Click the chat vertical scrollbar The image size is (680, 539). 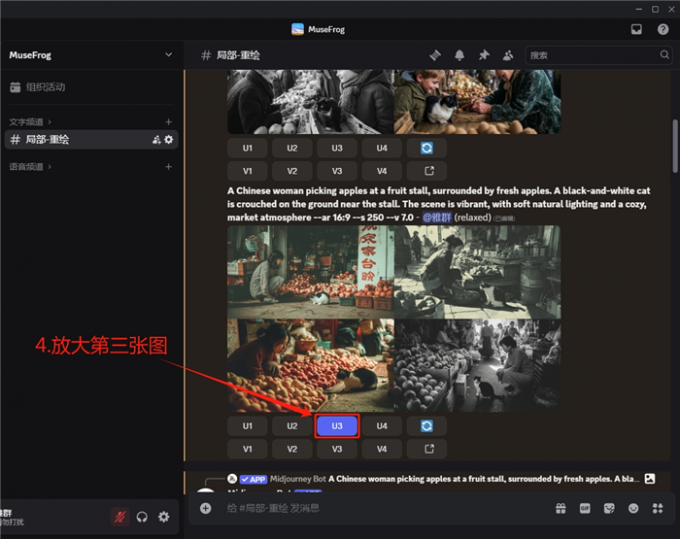point(675,146)
